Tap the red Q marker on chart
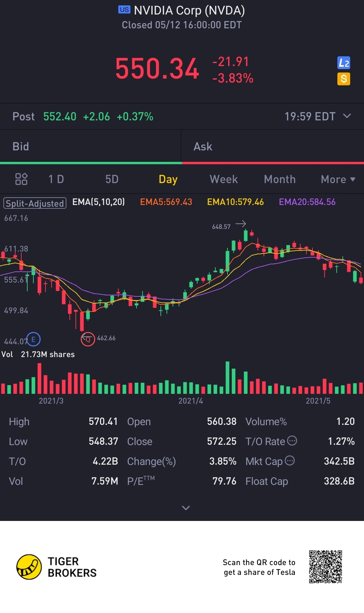This screenshot has height=613, width=364. pyautogui.click(x=88, y=339)
